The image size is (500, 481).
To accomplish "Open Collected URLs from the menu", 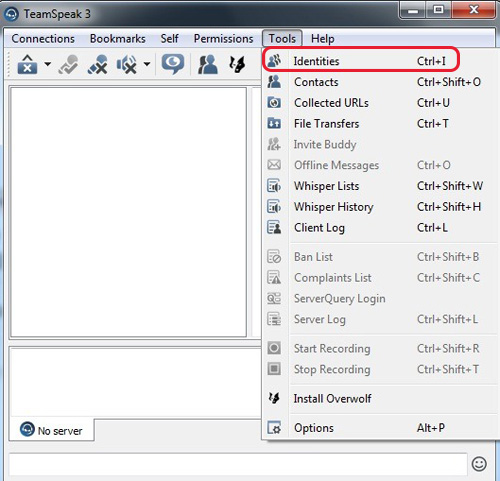I will click(378, 103).
